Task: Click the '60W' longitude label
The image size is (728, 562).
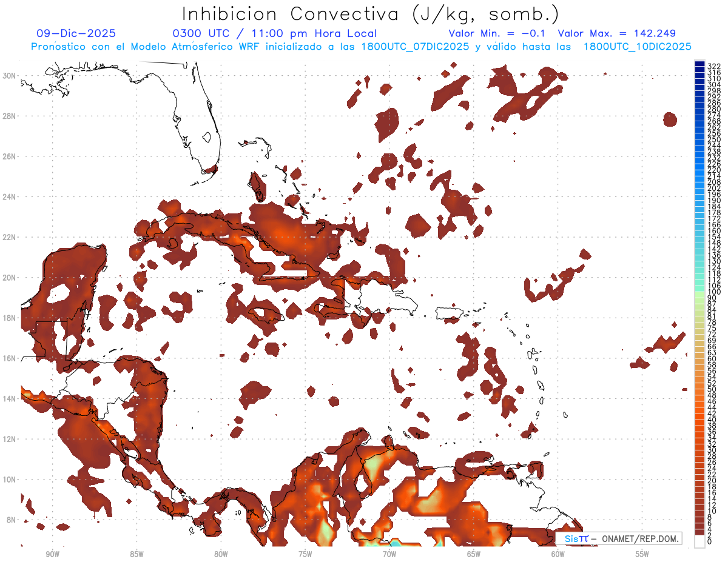Action: 558,554
